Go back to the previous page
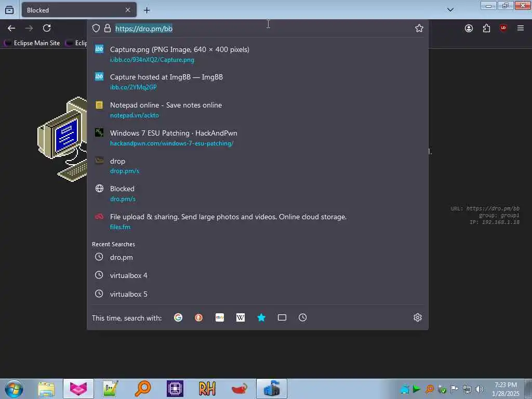The height and width of the screenshot is (399, 532). coord(11,29)
